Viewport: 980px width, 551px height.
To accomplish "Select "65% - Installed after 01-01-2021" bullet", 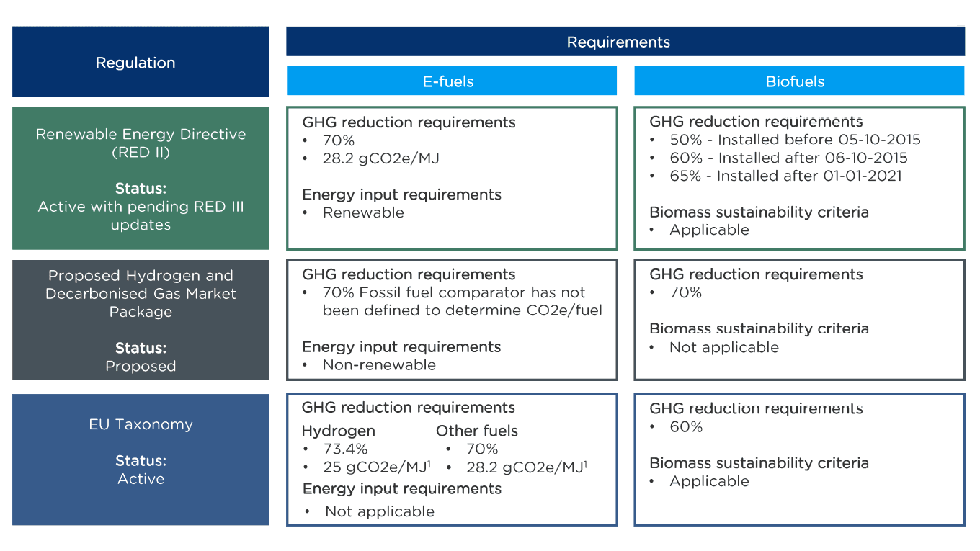I will click(785, 176).
